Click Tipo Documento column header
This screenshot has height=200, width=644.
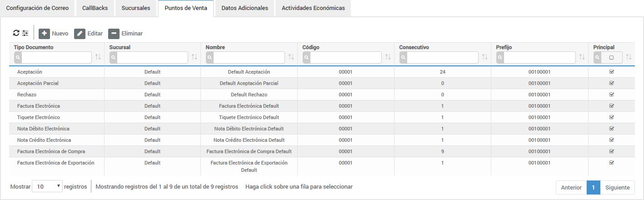(34, 47)
